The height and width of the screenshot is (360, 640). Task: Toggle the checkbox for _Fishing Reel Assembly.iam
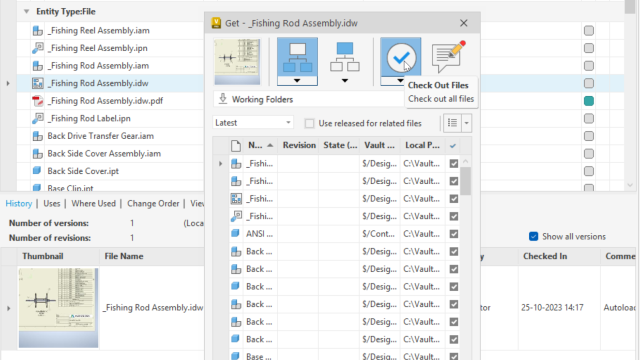589,31
